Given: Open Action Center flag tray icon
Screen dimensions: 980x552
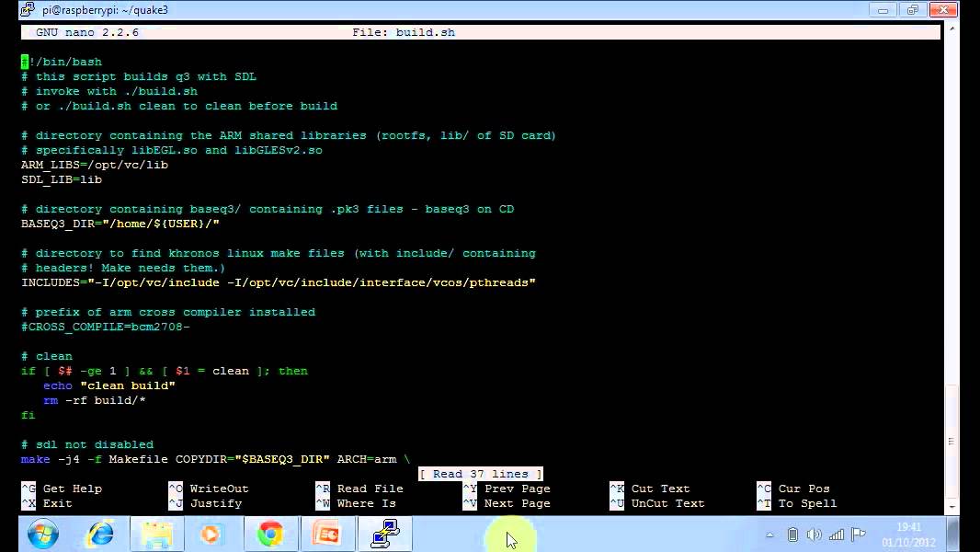Looking at the screenshot, I should click(859, 535).
